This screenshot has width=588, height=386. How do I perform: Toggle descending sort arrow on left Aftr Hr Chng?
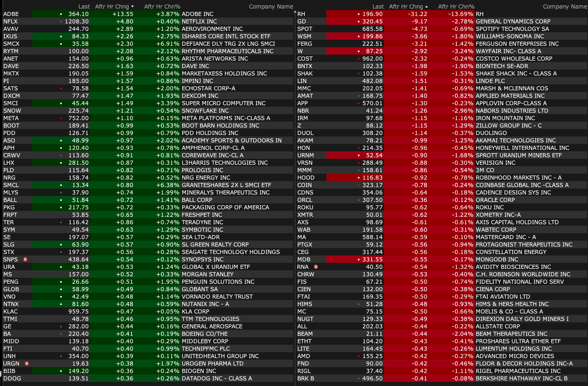click(133, 7)
